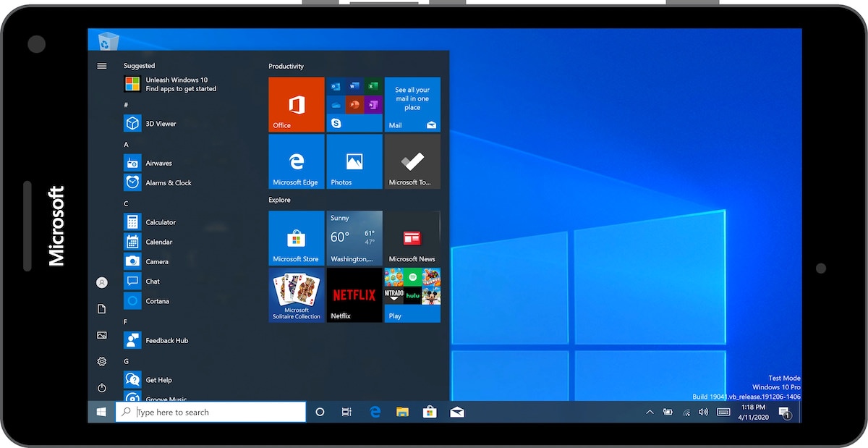
Task: Launch Feedback Hub
Action: point(156,340)
